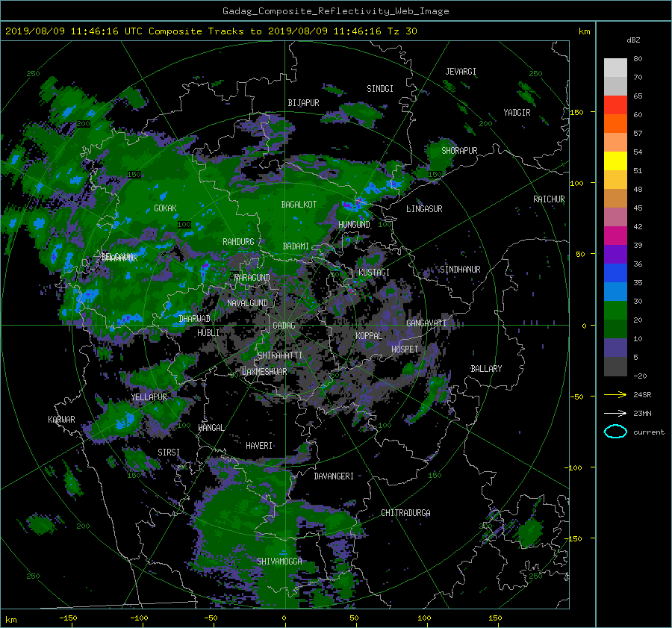Viewport: 672px width, 628px height.
Task: Click the white 23MN arrow legend icon
Action: coord(615,413)
